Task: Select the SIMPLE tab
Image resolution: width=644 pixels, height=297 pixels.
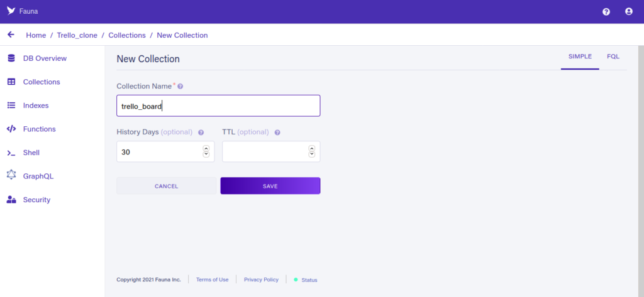Action: (580, 57)
